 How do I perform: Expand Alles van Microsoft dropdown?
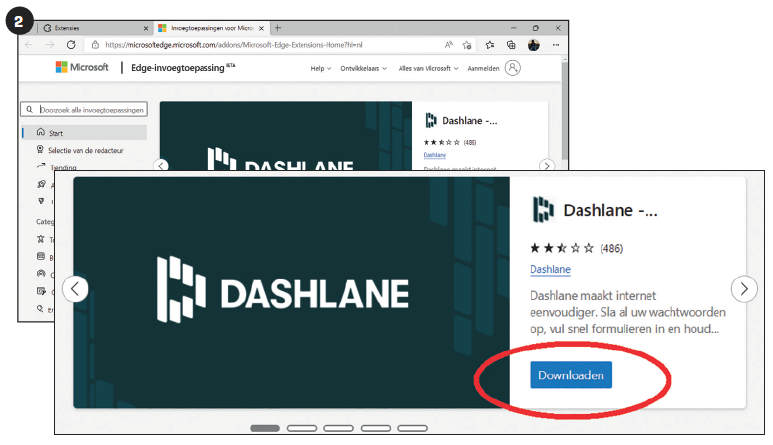pyautogui.click(x=428, y=68)
